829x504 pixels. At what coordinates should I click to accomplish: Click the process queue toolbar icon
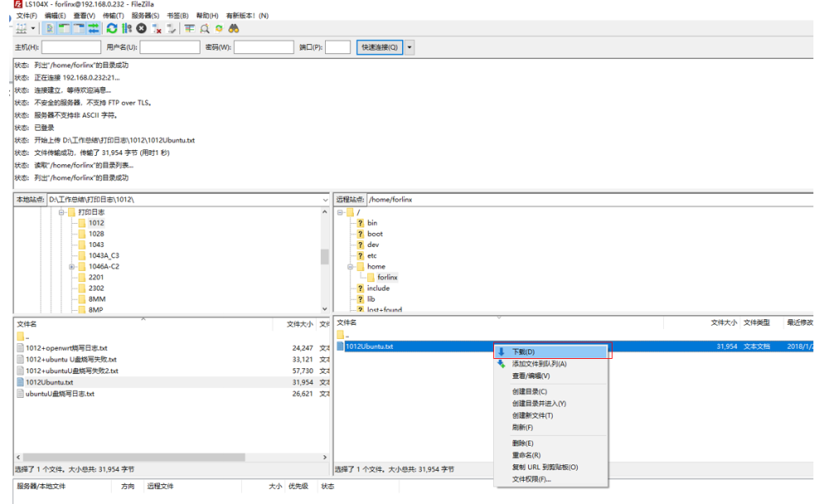click(127, 28)
